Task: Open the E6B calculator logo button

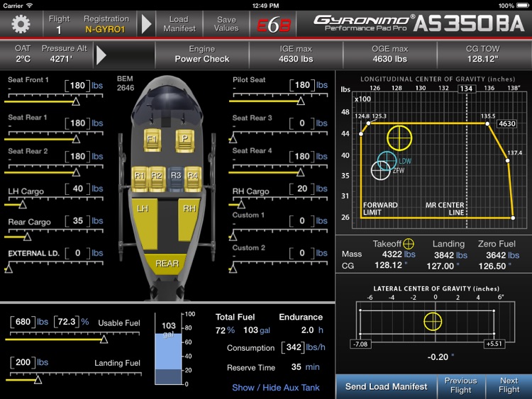Action: coord(274,24)
